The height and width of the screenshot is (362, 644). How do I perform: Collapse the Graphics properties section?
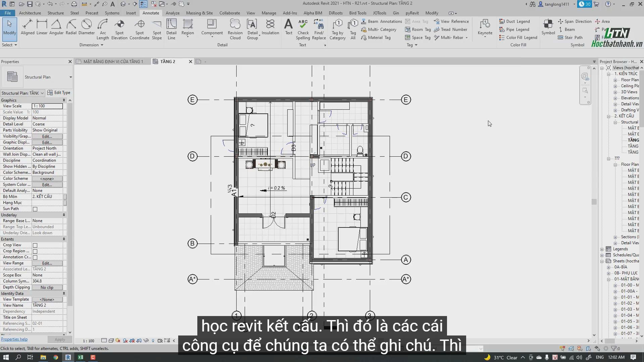(x=64, y=100)
